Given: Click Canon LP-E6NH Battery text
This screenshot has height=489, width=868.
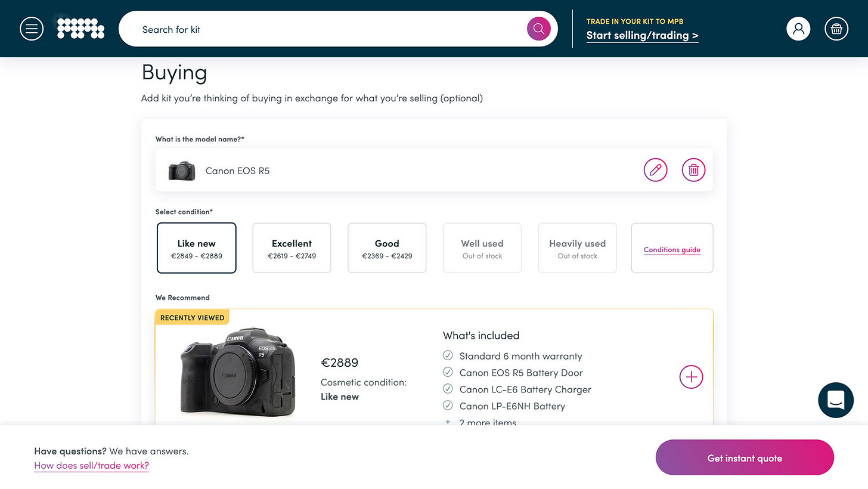Looking at the screenshot, I should click(x=512, y=406).
